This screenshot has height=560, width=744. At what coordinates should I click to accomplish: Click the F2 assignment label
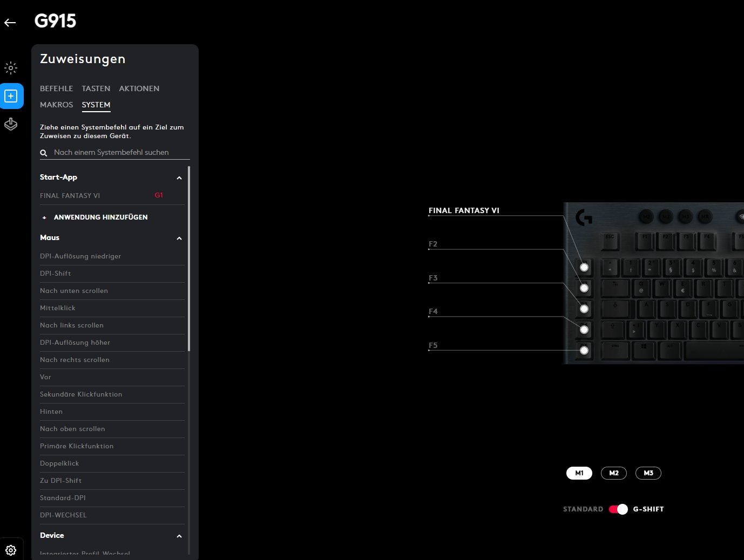click(433, 244)
